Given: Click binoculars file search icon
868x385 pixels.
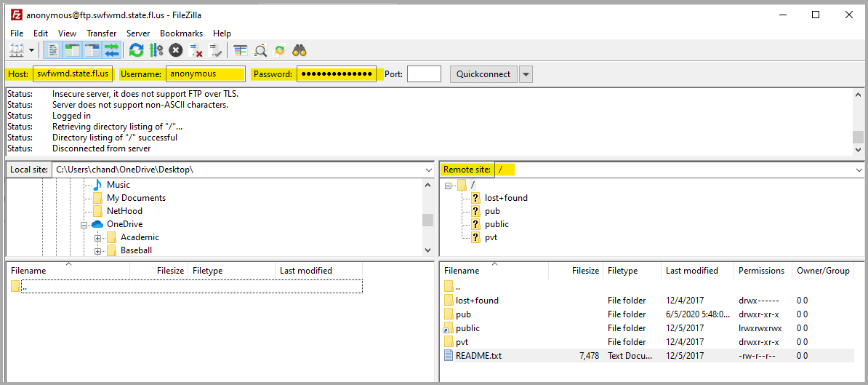Looking at the screenshot, I should [300, 50].
